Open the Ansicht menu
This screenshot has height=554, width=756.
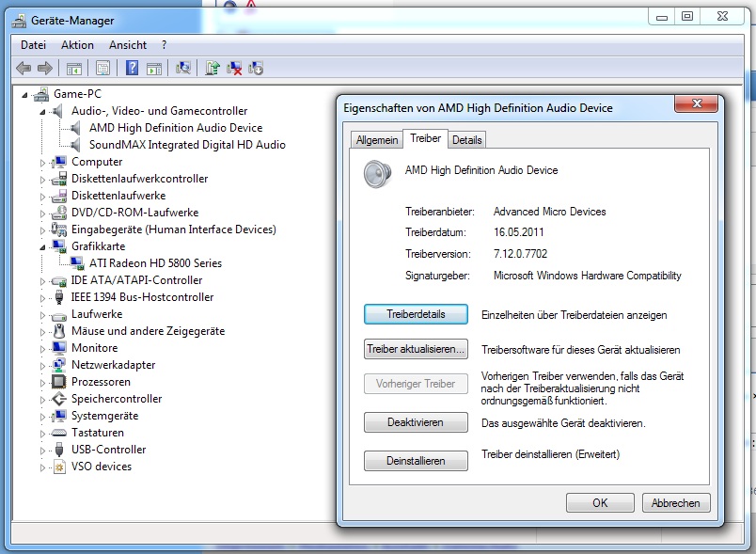[128, 45]
